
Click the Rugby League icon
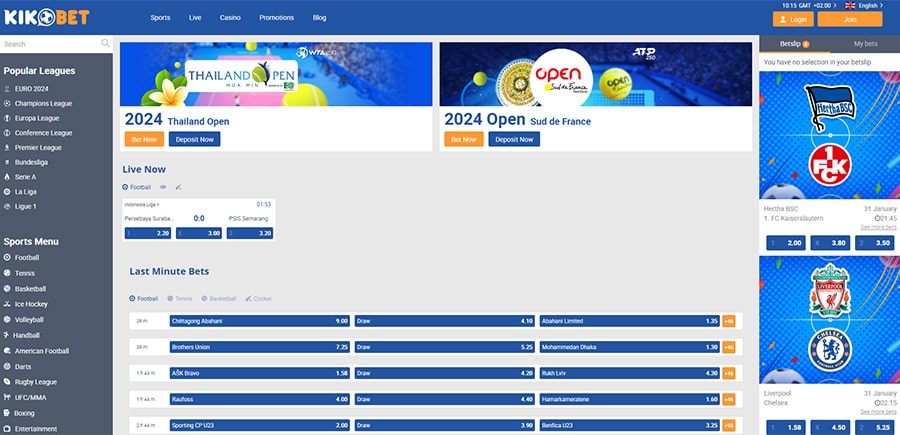coord(7,382)
